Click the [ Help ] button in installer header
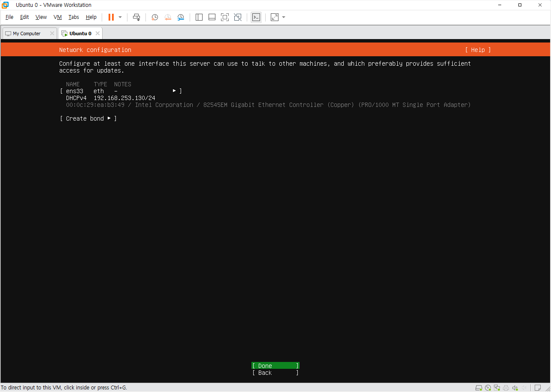Image resolution: width=551 pixels, height=392 pixels. [478, 50]
